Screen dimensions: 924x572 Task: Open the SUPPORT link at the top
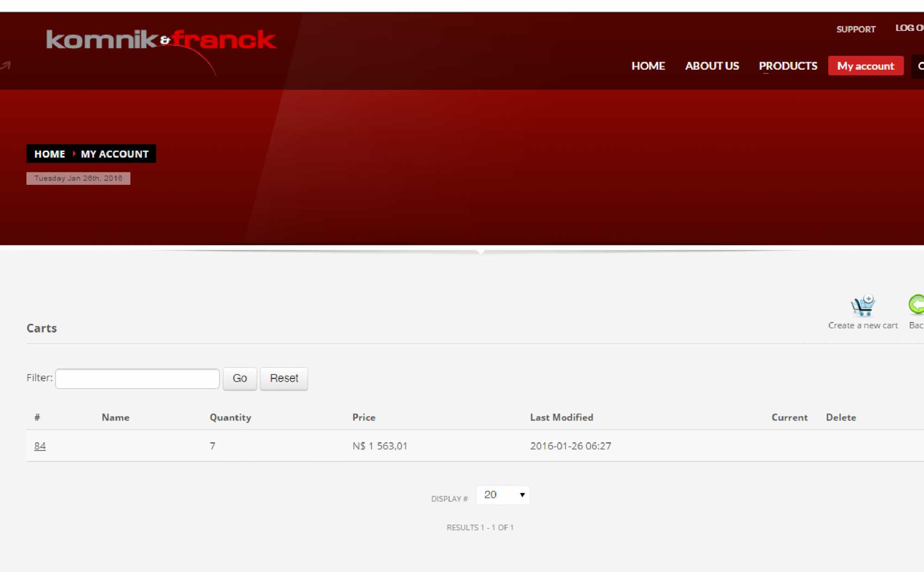coord(856,29)
